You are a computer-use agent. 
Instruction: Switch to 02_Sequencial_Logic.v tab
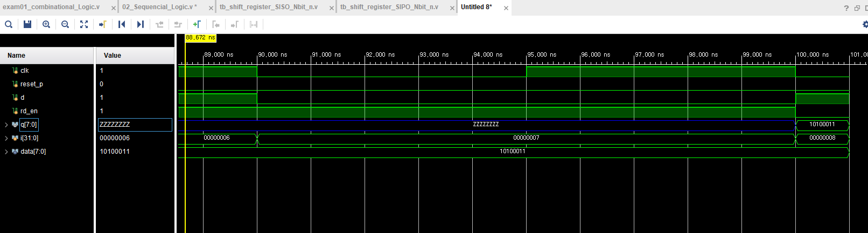pyautogui.click(x=159, y=7)
